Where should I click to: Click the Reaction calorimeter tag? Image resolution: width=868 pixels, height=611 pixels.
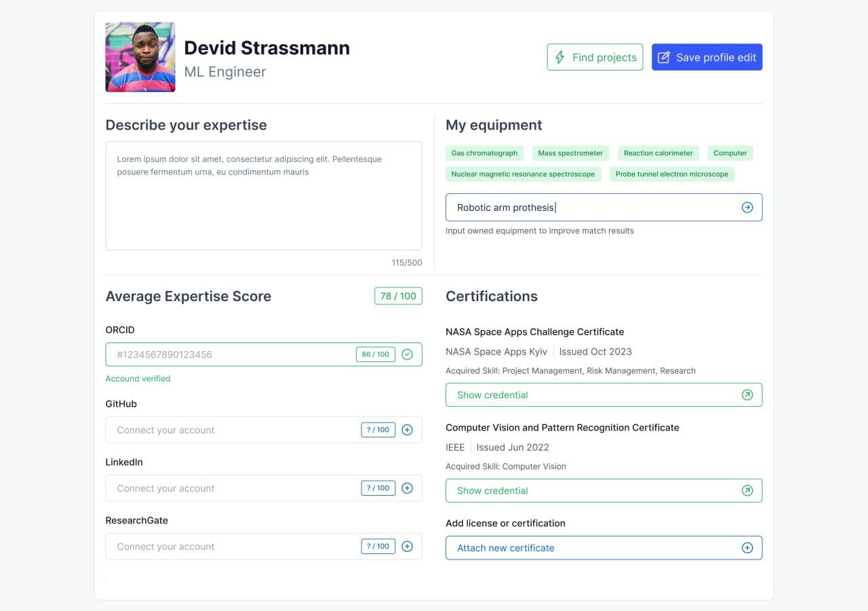point(658,153)
